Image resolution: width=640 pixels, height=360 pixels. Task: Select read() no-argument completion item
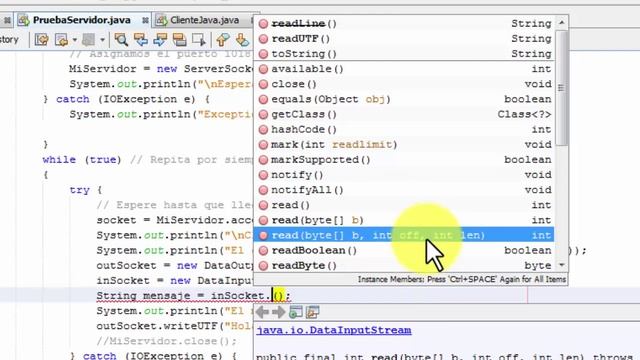[404, 205]
